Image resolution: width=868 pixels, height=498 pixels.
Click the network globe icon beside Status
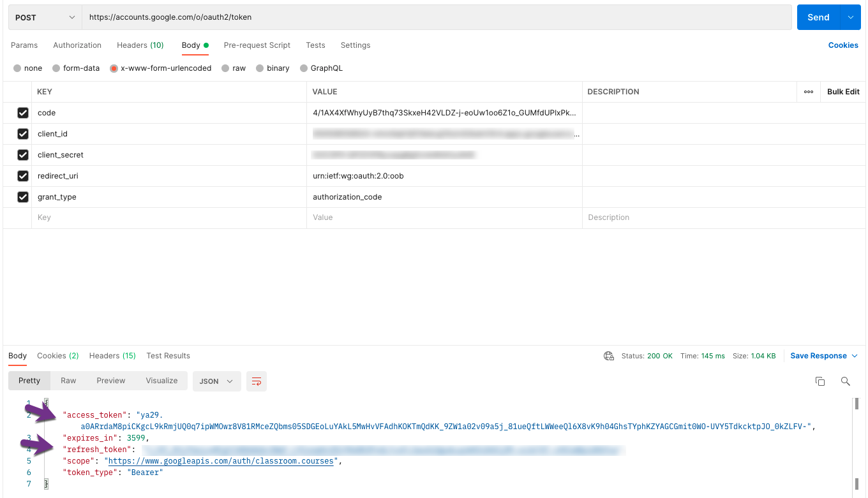click(609, 356)
